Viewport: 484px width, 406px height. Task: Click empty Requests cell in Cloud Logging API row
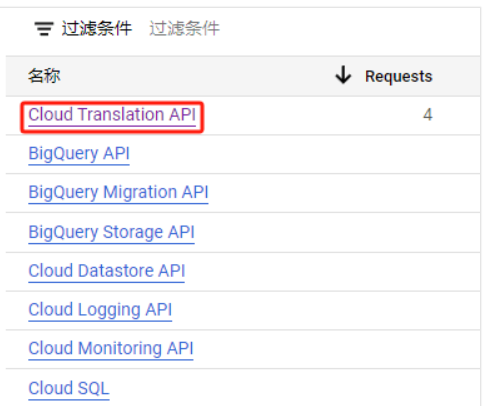(383, 311)
